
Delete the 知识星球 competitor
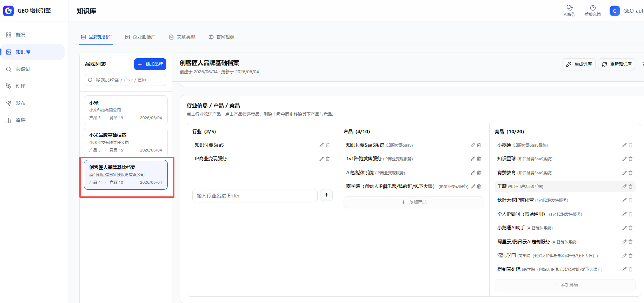(x=631, y=159)
